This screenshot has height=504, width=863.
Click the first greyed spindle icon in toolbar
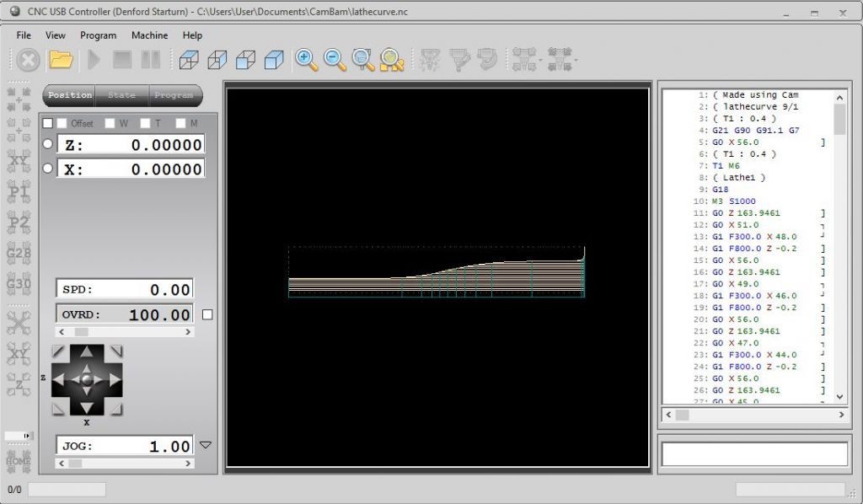430,60
